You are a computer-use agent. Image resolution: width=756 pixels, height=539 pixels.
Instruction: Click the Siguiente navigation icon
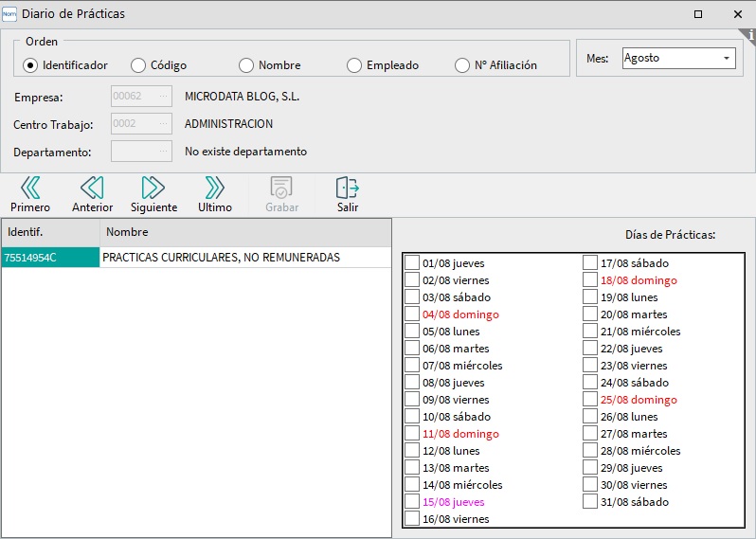coord(153,188)
